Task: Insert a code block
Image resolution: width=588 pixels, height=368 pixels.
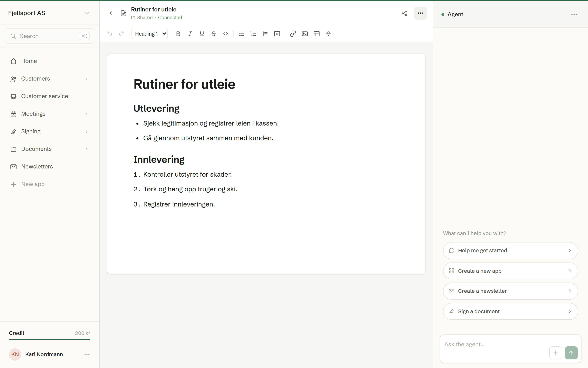Action: click(277, 34)
